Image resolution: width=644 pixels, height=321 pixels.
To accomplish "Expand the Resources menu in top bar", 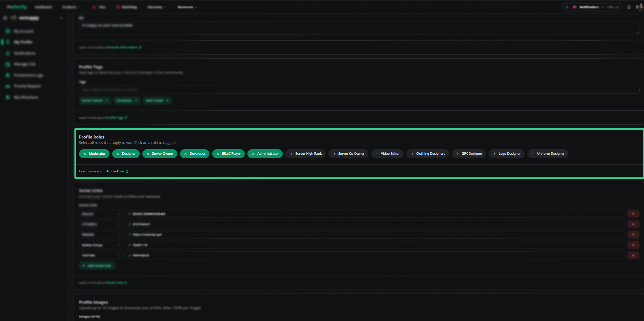I will pyautogui.click(x=187, y=7).
